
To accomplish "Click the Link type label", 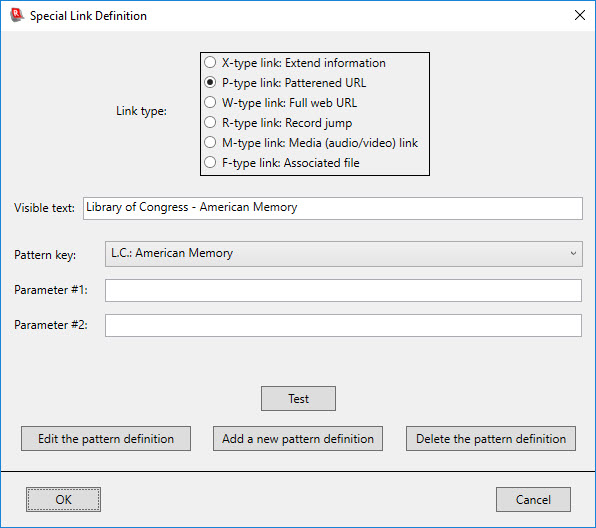I will (141, 111).
